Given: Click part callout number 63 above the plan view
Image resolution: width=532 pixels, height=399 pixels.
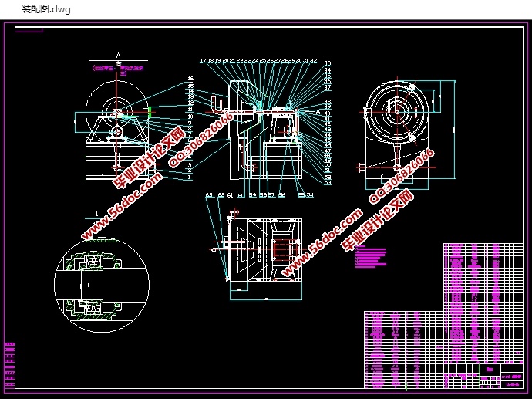Looking at the screenshot, I should (x=209, y=196).
